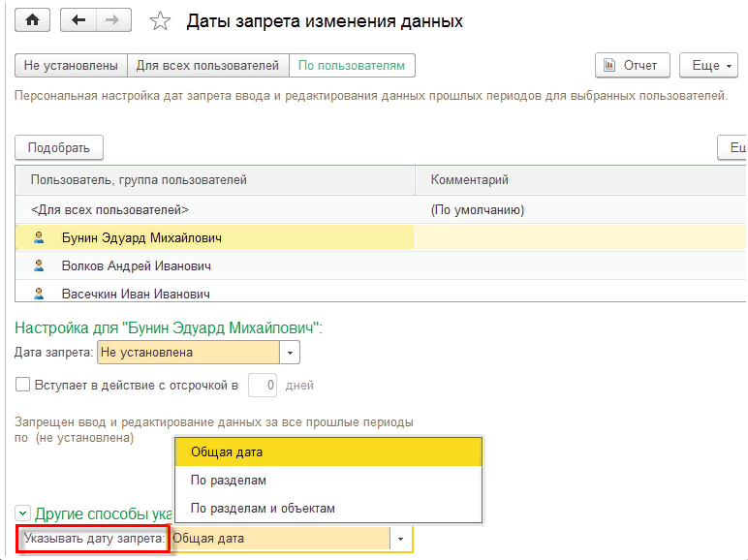This screenshot has width=748, height=560.
Task: Switch to "Для всех пользователей" mode
Action: 208,66
